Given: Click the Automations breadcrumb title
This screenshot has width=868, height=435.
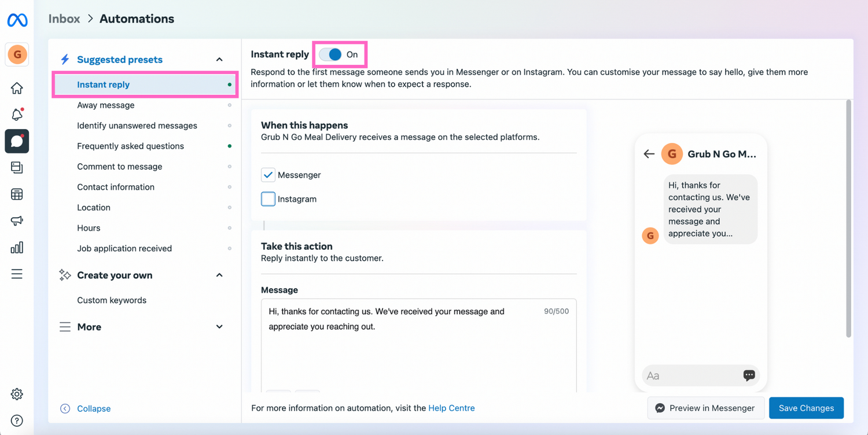Looking at the screenshot, I should (137, 19).
